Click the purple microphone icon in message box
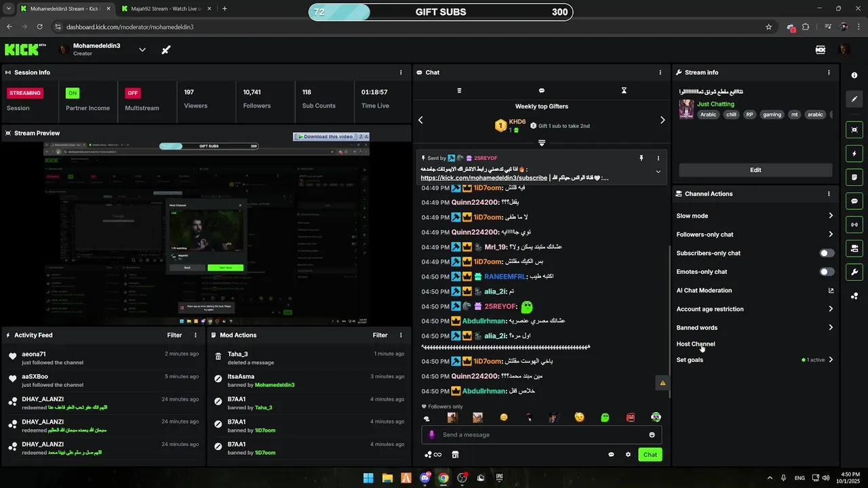This screenshot has width=868, height=488. [432, 434]
